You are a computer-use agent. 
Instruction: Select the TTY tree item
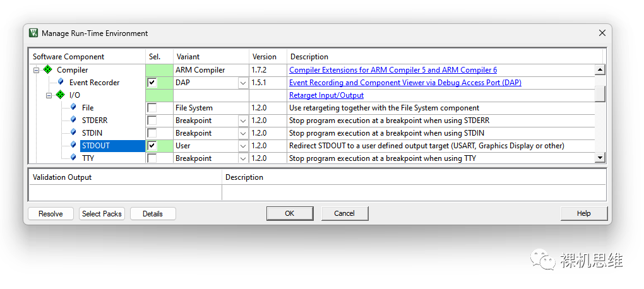[x=88, y=158]
